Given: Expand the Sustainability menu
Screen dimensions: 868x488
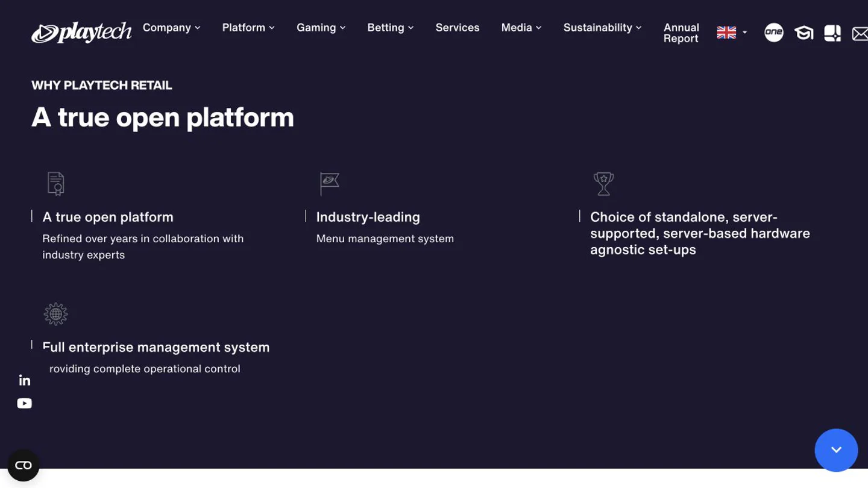Looking at the screenshot, I should point(603,28).
